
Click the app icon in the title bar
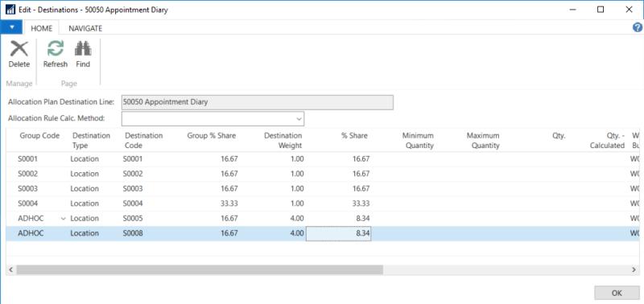(11, 10)
